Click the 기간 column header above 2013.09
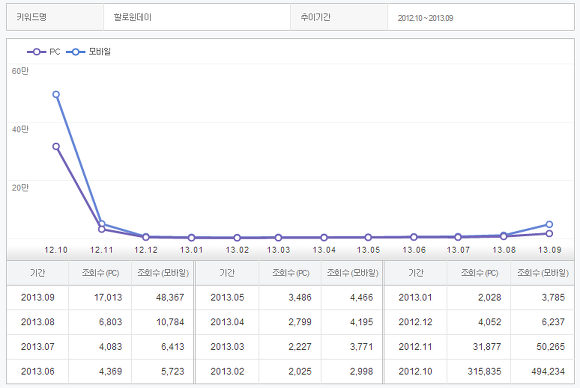The height and width of the screenshot is (388, 580). 37,273
